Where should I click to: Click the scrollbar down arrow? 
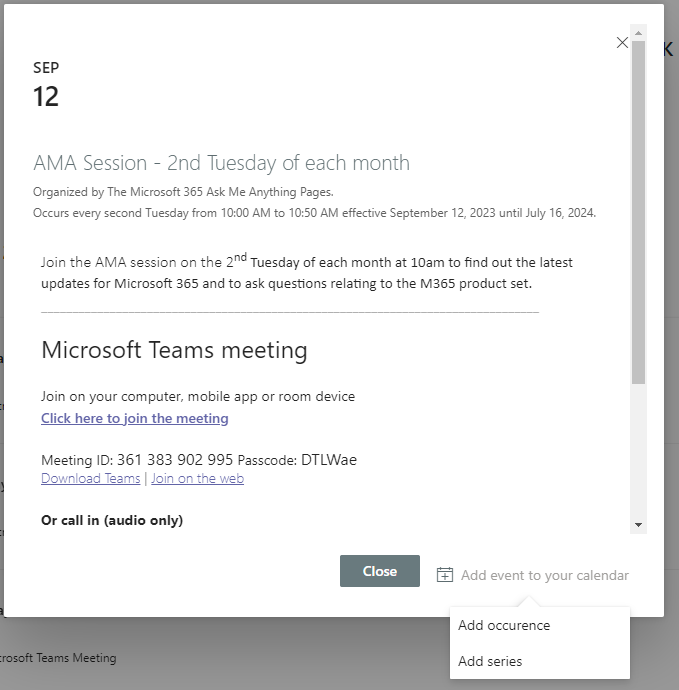coord(638,524)
